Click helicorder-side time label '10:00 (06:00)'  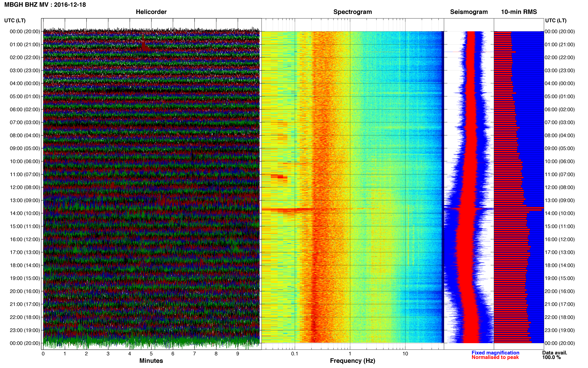coord(25,161)
